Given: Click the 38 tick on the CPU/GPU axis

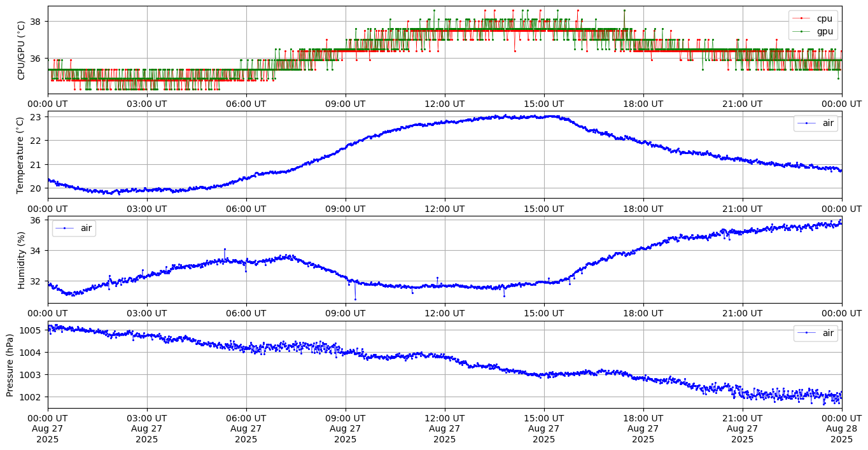Looking at the screenshot, I should coord(35,22).
